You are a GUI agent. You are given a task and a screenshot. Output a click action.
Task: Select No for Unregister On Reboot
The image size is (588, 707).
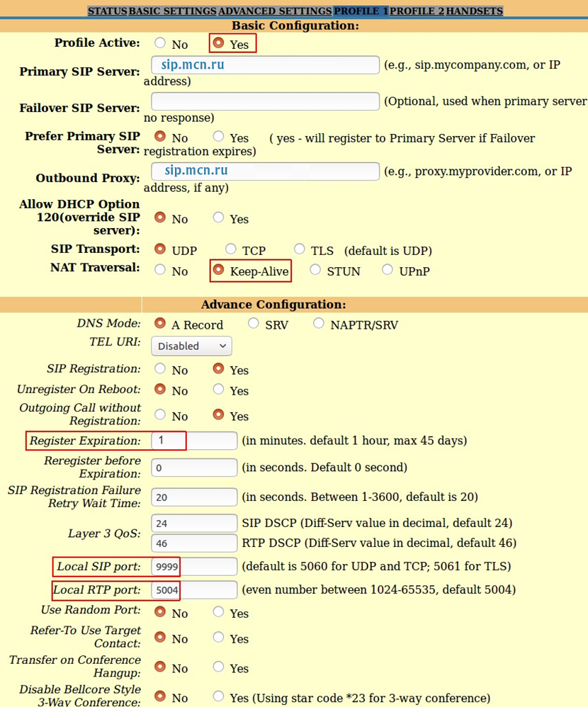[x=160, y=389]
